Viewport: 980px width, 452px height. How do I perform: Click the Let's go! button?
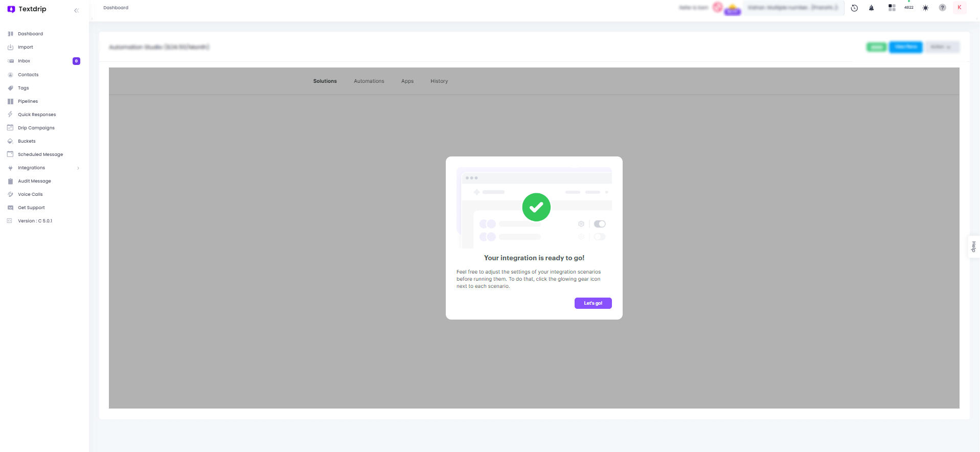[593, 303]
